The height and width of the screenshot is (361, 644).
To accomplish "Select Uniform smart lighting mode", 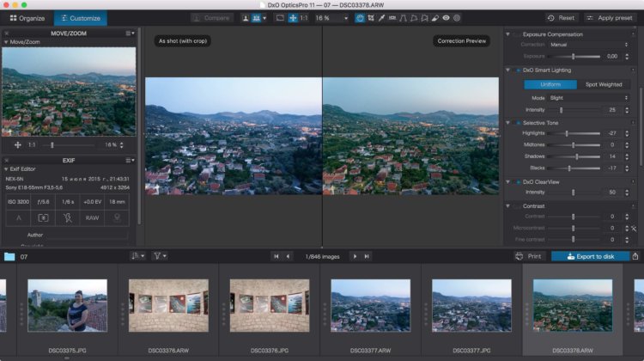I will pos(550,85).
